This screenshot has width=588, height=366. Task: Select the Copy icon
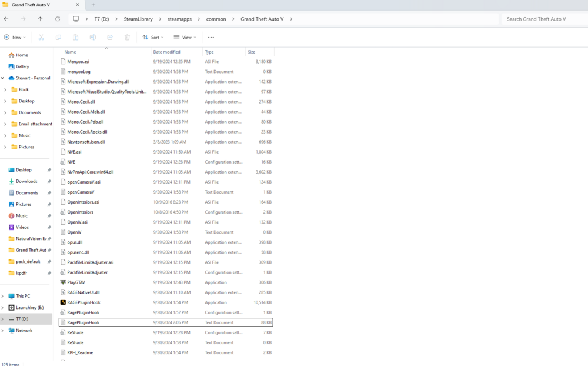click(58, 37)
